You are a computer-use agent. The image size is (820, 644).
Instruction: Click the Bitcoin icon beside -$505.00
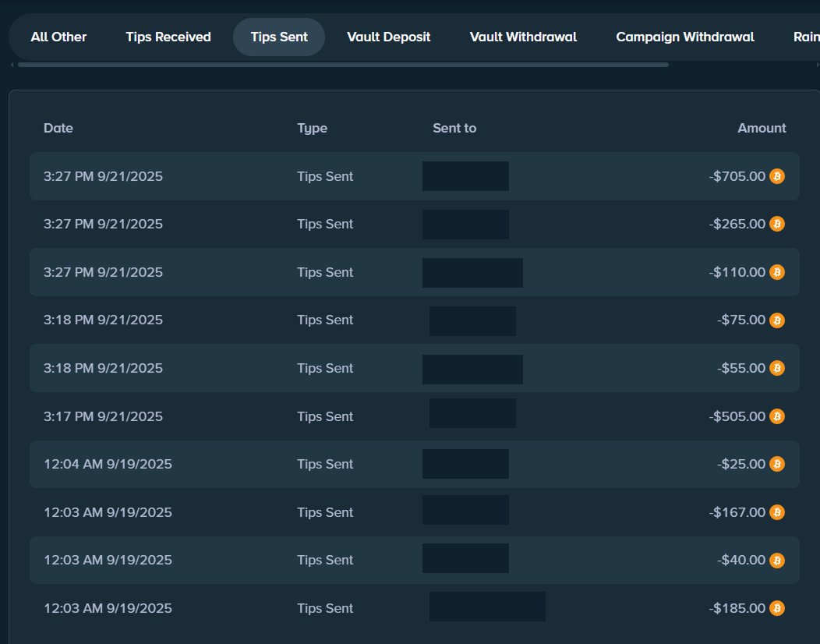776,416
